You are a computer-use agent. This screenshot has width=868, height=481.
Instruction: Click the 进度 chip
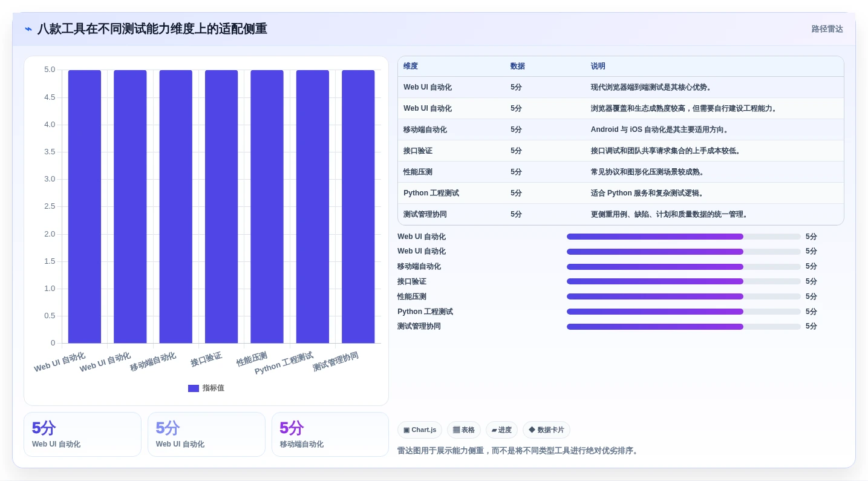pos(501,430)
